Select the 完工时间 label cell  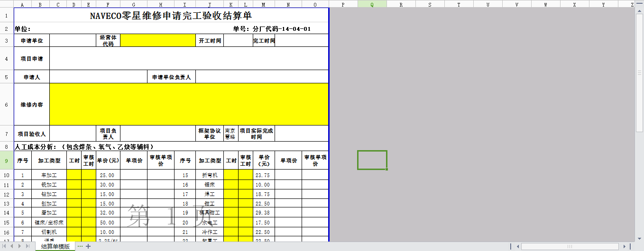click(x=264, y=41)
